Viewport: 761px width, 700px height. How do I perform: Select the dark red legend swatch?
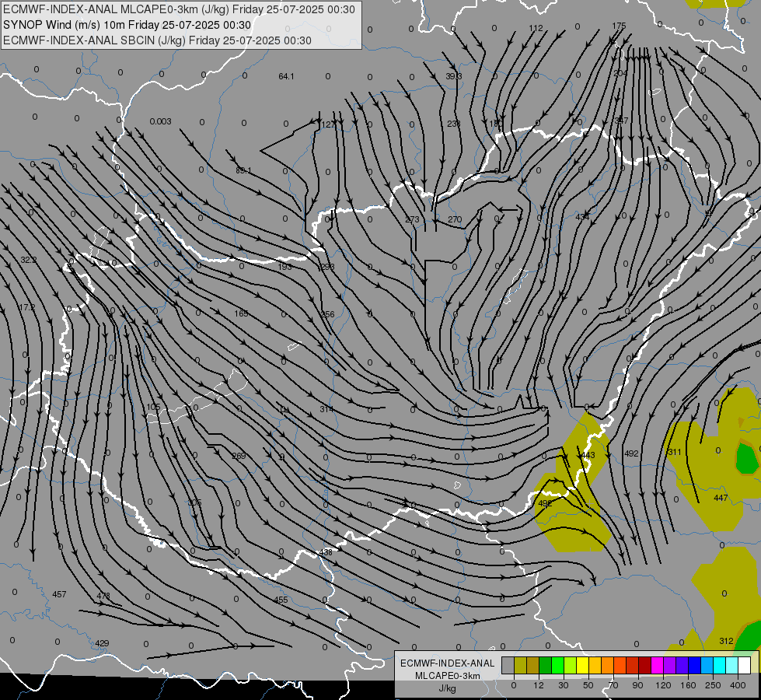(x=644, y=665)
